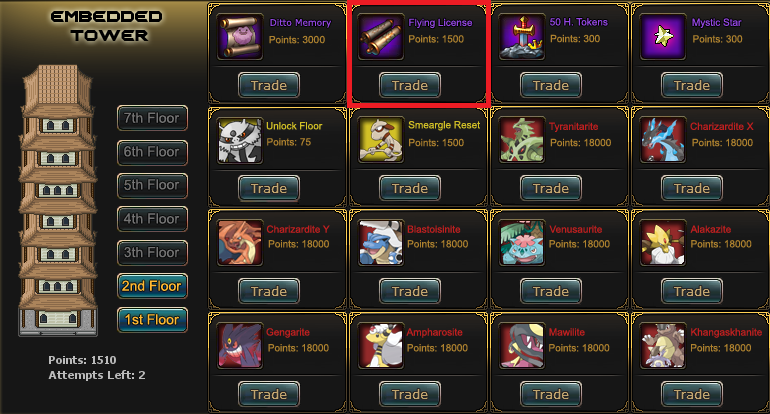Select the Mawilite icon
Screen dimensions: 770x414
pyautogui.click(x=522, y=346)
